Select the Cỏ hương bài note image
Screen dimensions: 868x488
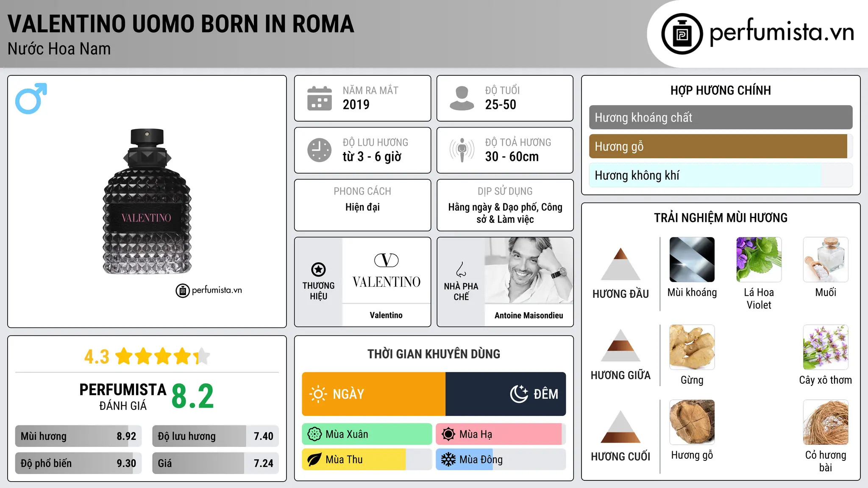pos(826,422)
